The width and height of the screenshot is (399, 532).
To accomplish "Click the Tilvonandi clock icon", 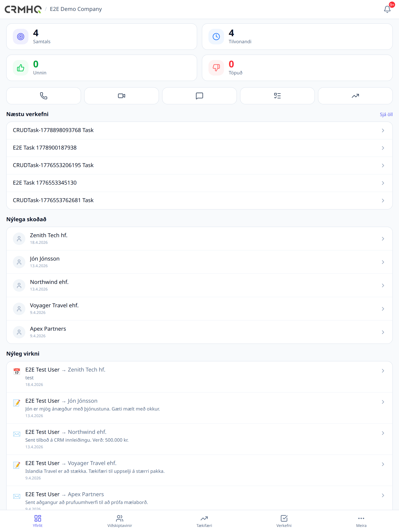I will pos(216,37).
